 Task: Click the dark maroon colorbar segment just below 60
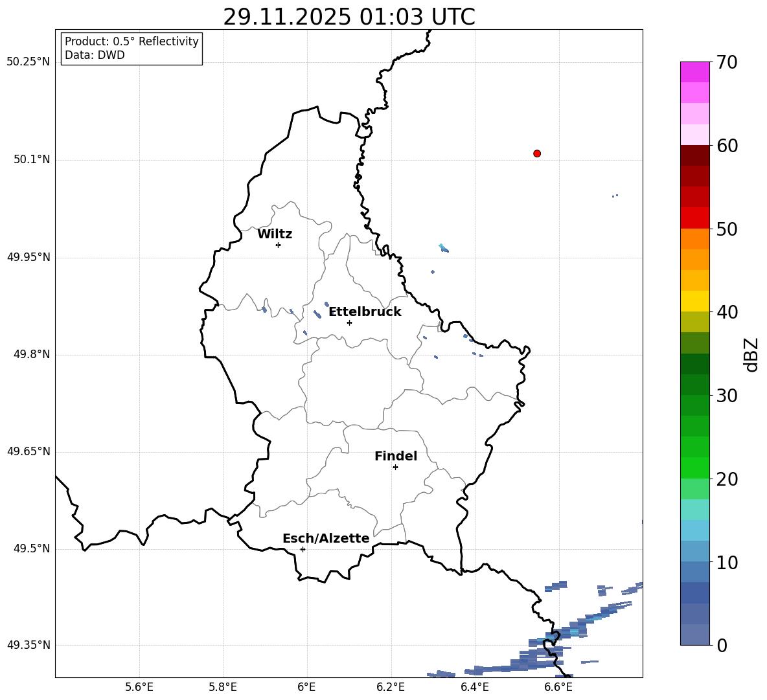click(x=694, y=155)
